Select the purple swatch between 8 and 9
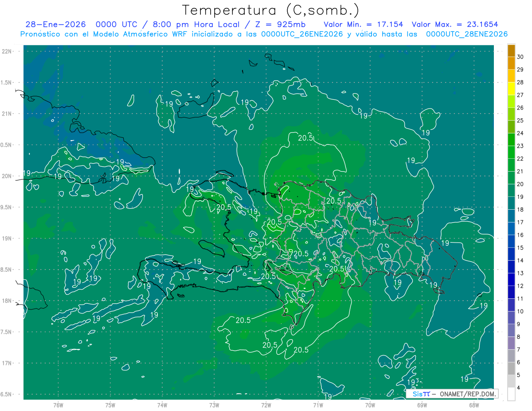 [x=511, y=330]
